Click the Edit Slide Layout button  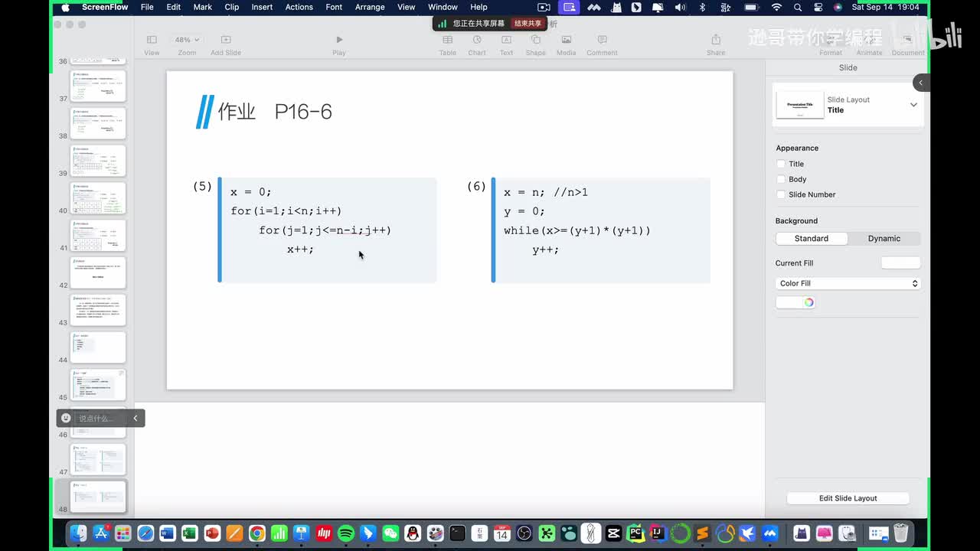pos(848,498)
